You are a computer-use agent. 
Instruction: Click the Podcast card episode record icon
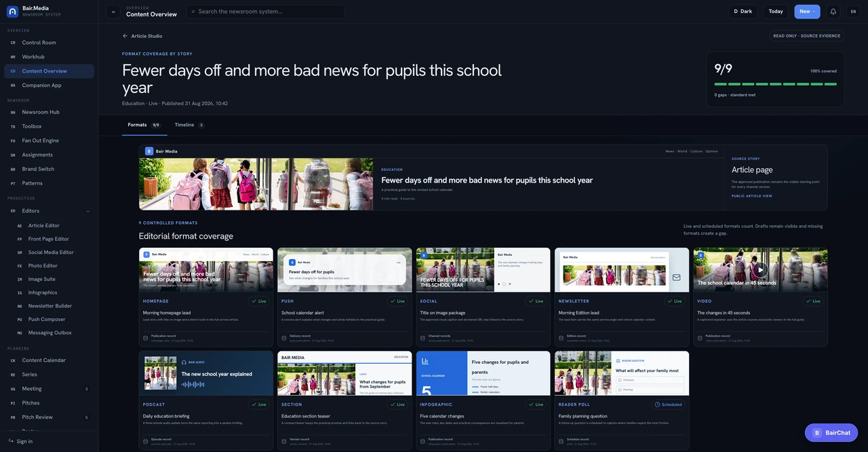[145, 441]
